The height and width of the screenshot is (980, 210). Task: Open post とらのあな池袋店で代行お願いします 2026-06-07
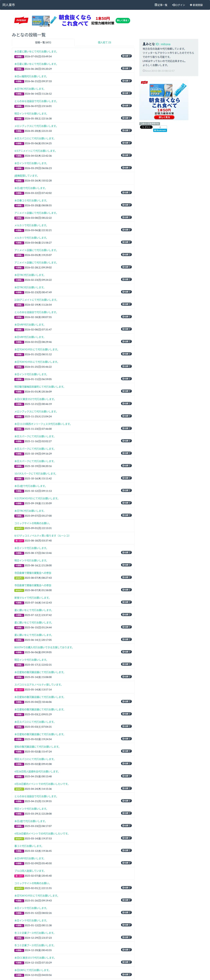[36, 101]
